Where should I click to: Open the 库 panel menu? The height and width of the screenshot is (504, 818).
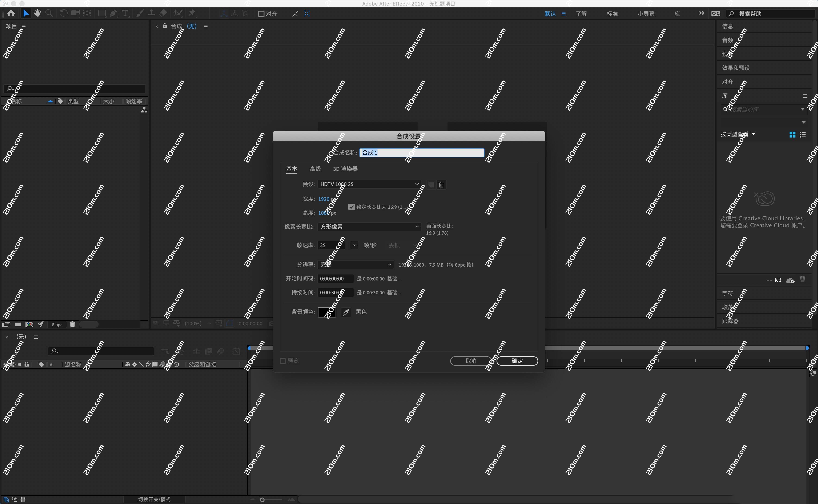tap(805, 96)
